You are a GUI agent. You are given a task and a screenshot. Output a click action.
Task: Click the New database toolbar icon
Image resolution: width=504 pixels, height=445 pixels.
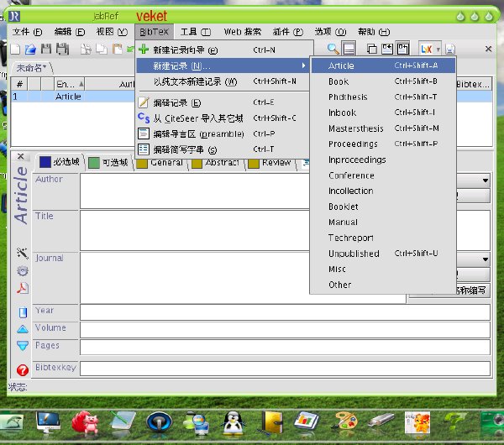click(15, 50)
